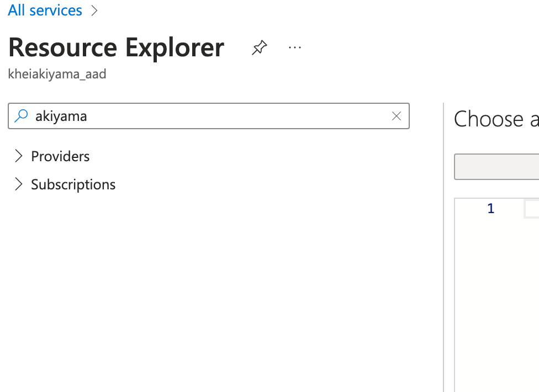Expand the Subscriptions tree node chevron

(x=19, y=184)
